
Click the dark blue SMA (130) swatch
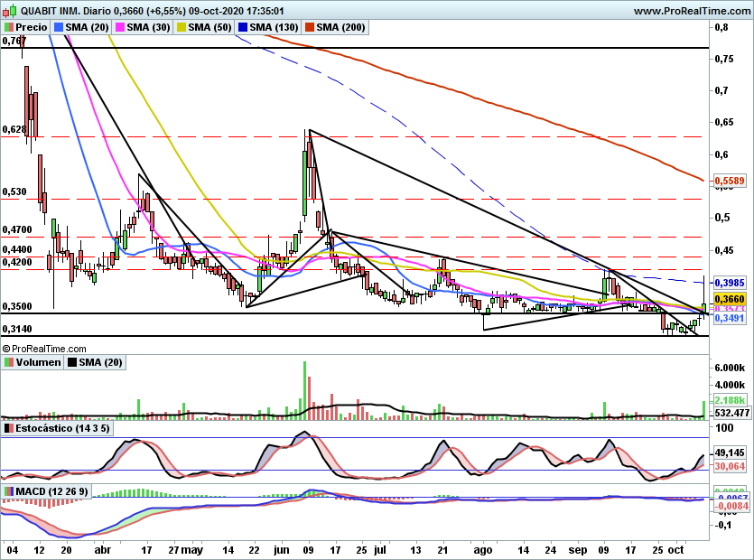(243, 27)
